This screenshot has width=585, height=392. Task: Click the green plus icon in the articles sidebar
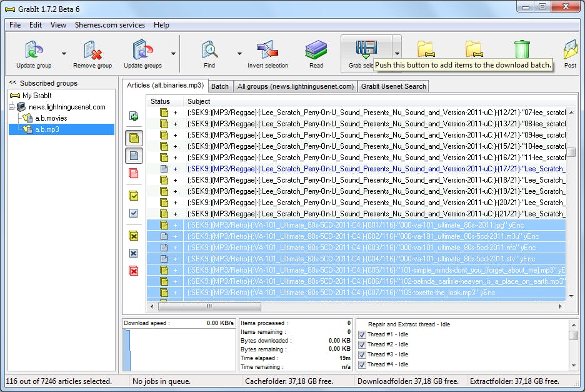134,116
